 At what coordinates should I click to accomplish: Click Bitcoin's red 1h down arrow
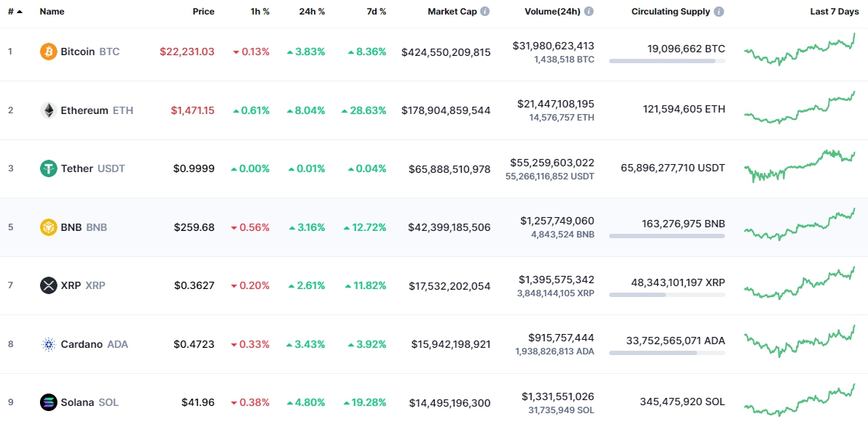(236, 52)
